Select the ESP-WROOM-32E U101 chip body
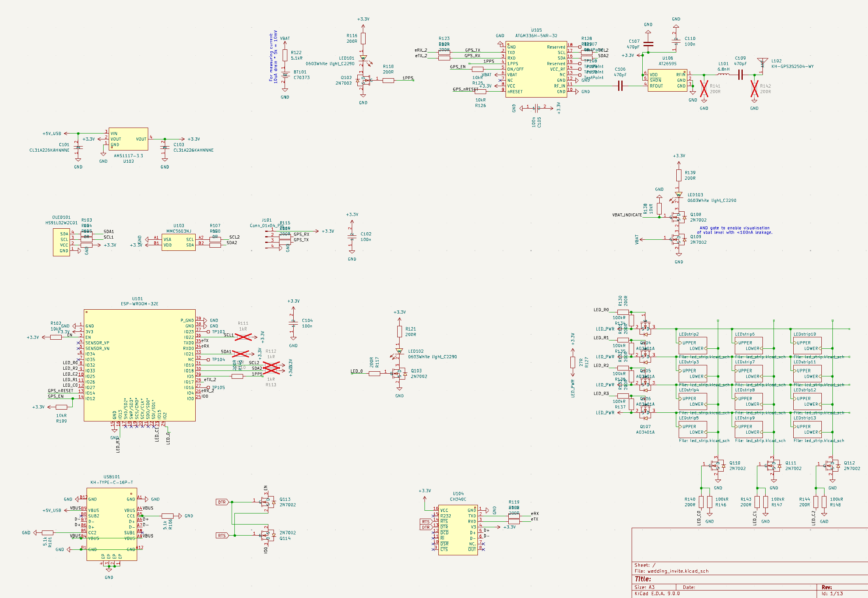 pyautogui.click(x=139, y=365)
